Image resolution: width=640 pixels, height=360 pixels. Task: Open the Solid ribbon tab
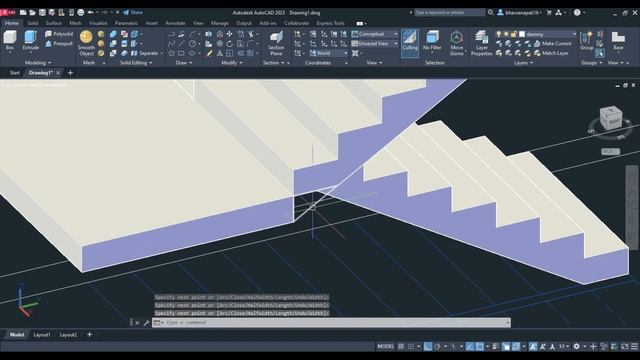32,23
